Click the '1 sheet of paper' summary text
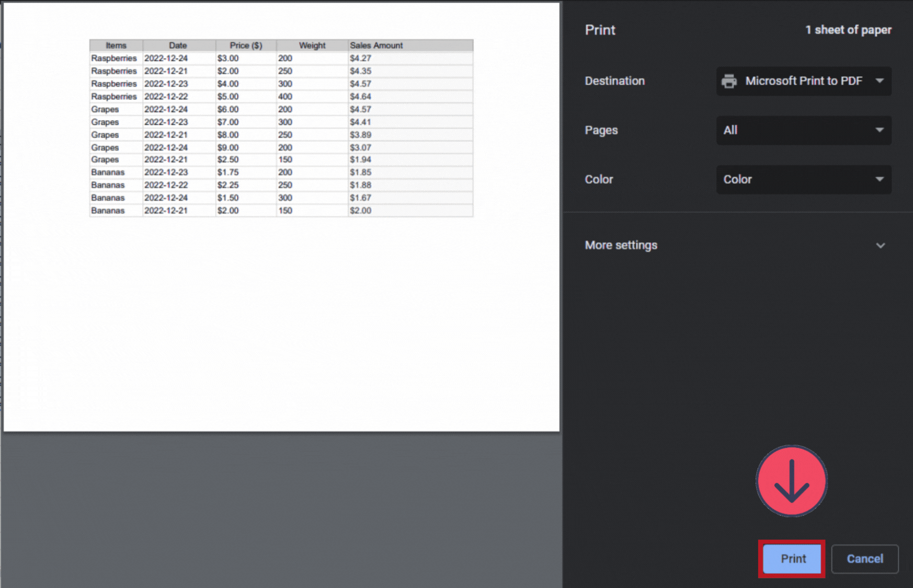Screen dimensions: 913x588 848,30
